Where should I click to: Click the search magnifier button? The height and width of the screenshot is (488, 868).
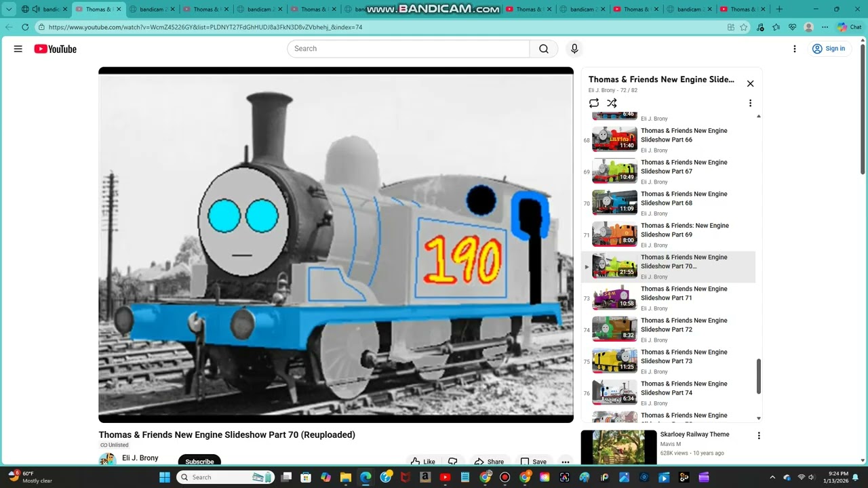tap(544, 49)
